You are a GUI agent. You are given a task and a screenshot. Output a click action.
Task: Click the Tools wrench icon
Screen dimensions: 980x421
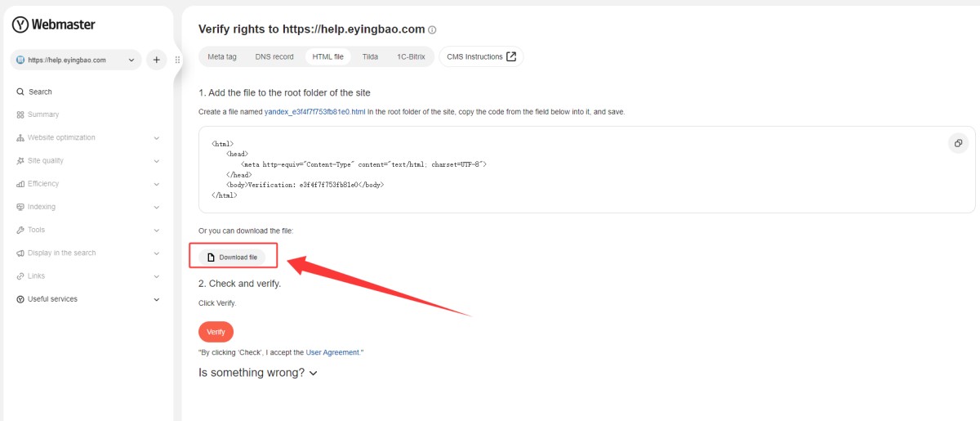(x=20, y=230)
